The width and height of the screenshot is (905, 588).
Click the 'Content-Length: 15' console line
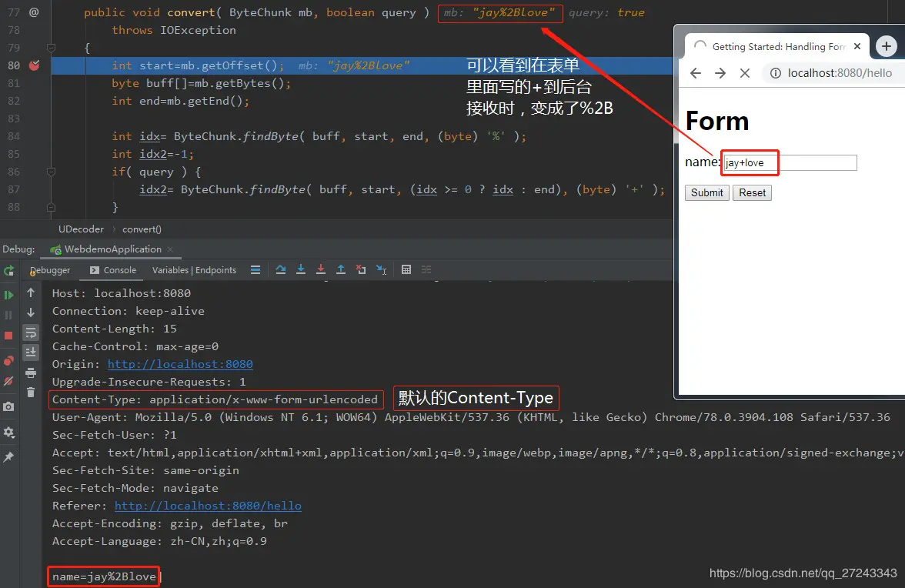point(114,329)
